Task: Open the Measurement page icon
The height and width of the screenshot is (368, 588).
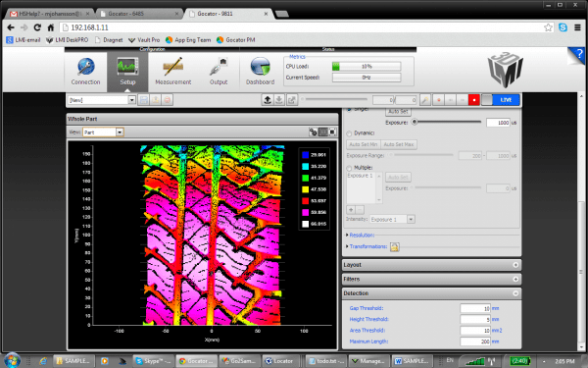Action: click(172, 72)
